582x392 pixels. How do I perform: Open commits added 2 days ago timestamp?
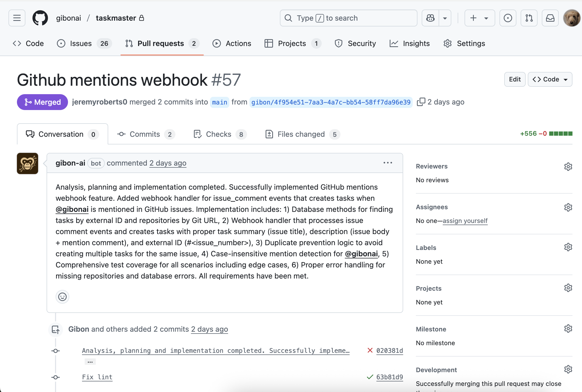pyautogui.click(x=210, y=329)
